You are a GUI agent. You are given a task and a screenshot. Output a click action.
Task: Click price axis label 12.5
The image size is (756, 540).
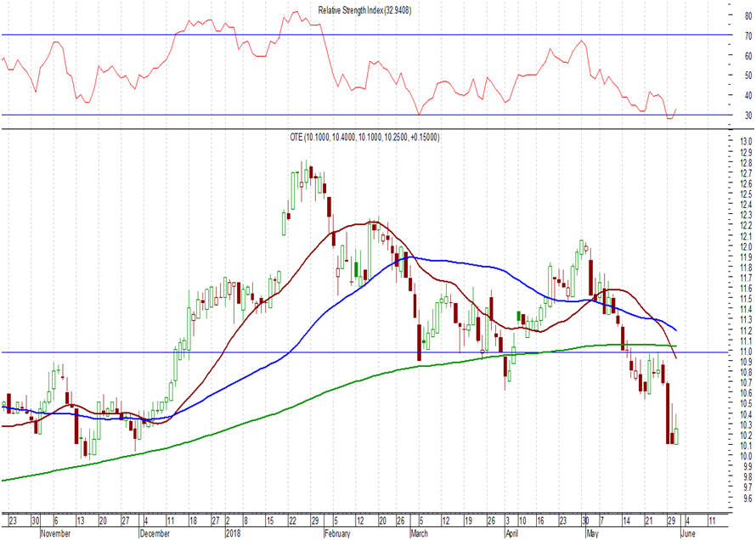tap(746, 194)
